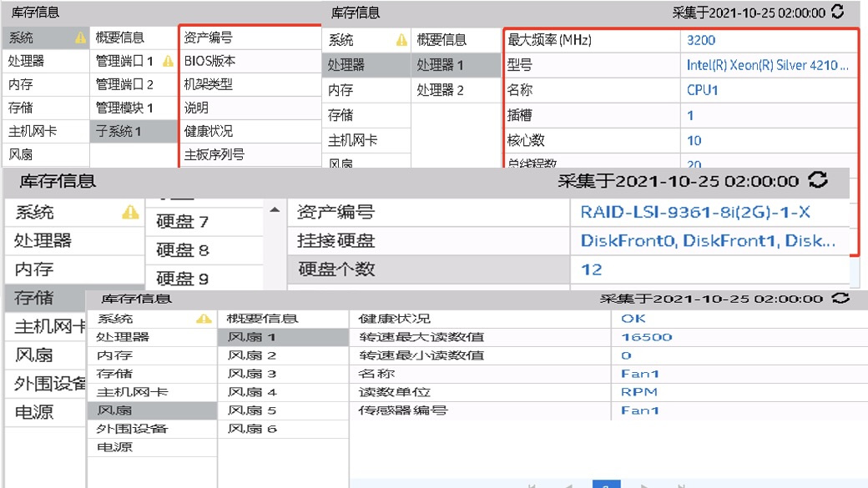This screenshot has height=488, width=868.
Task: Click the Intel(R) Xeon(R) Silver 4210 model value
Action: tap(767, 65)
